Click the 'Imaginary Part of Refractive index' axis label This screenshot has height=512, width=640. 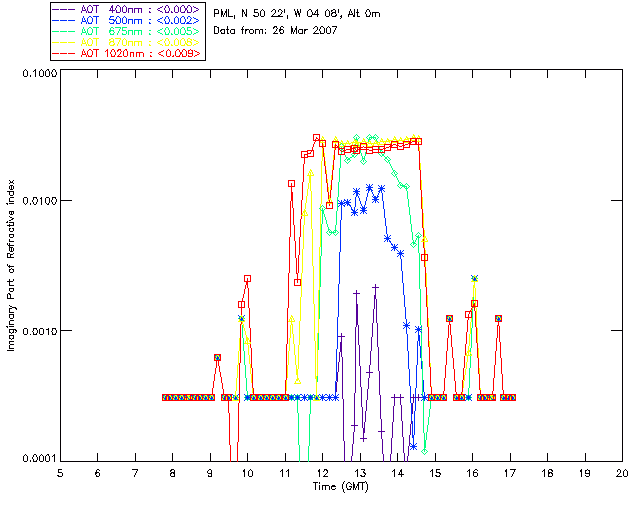coord(10,265)
